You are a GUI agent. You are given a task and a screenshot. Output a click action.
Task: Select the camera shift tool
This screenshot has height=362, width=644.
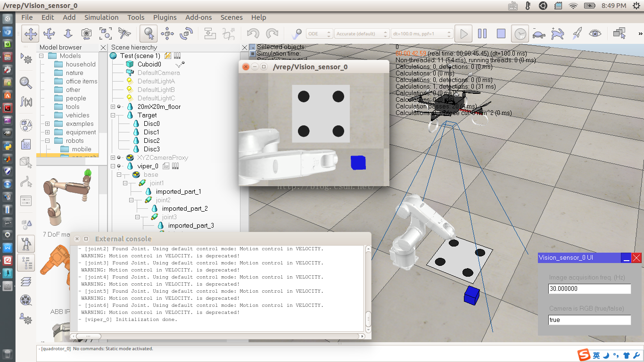68,33
